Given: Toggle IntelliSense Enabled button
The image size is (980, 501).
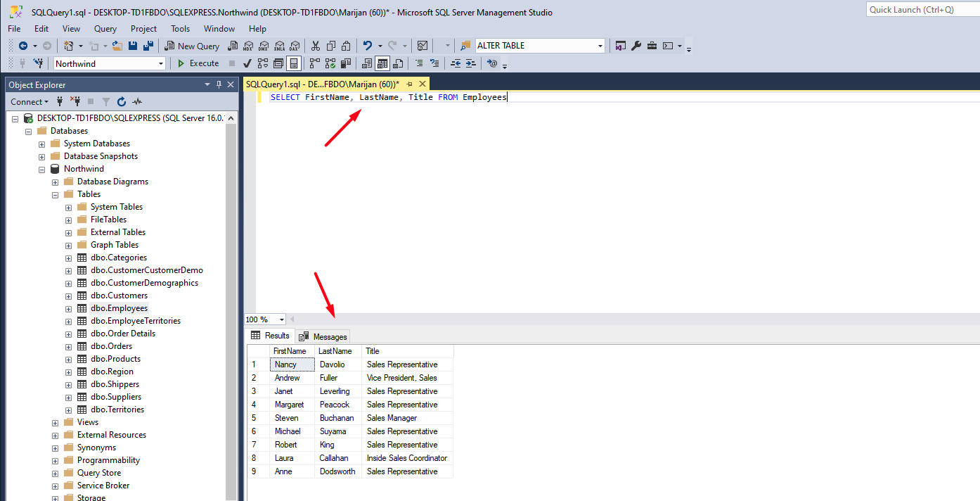Looking at the screenshot, I should point(293,63).
